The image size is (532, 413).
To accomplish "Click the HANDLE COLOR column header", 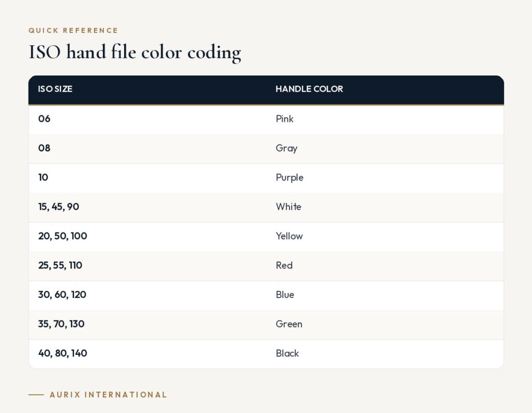I will tap(385, 89).
